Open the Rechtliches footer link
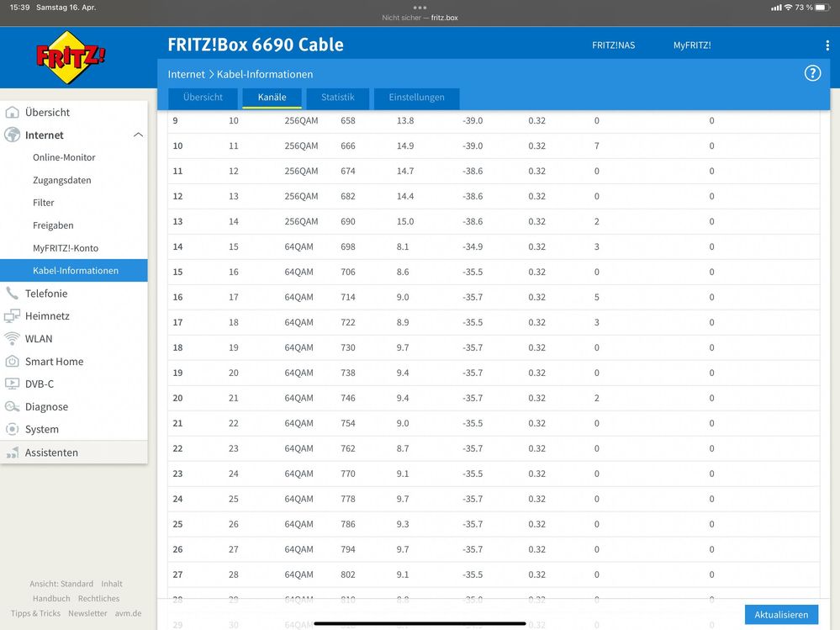Viewport: 840px width, 630px height. click(x=98, y=598)
